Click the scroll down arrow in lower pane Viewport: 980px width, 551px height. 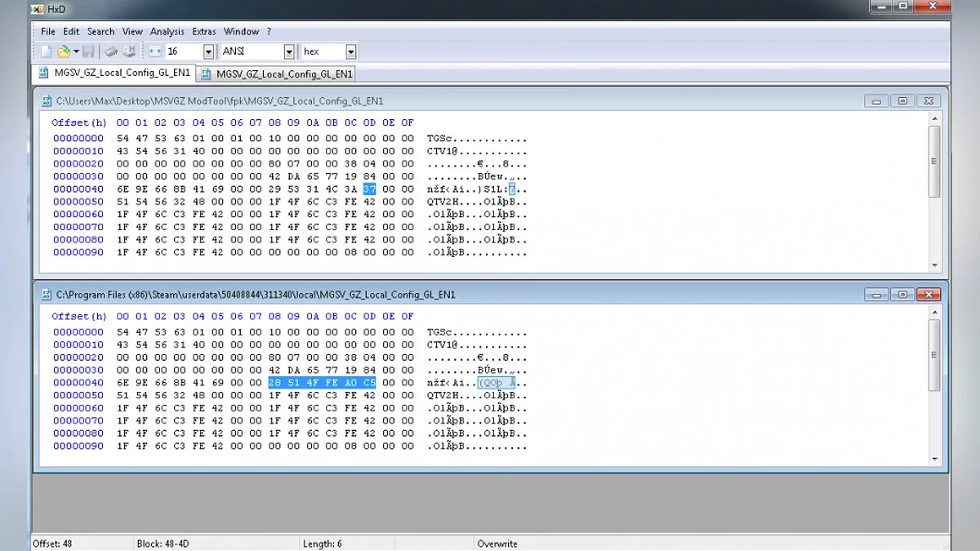(935, 460)
